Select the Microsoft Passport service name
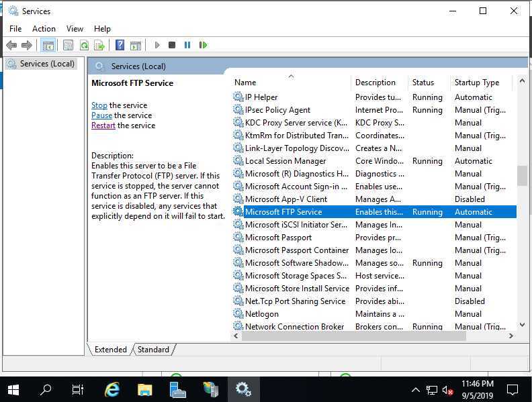This screenshot has height=402, width=532. click(278, 238)
